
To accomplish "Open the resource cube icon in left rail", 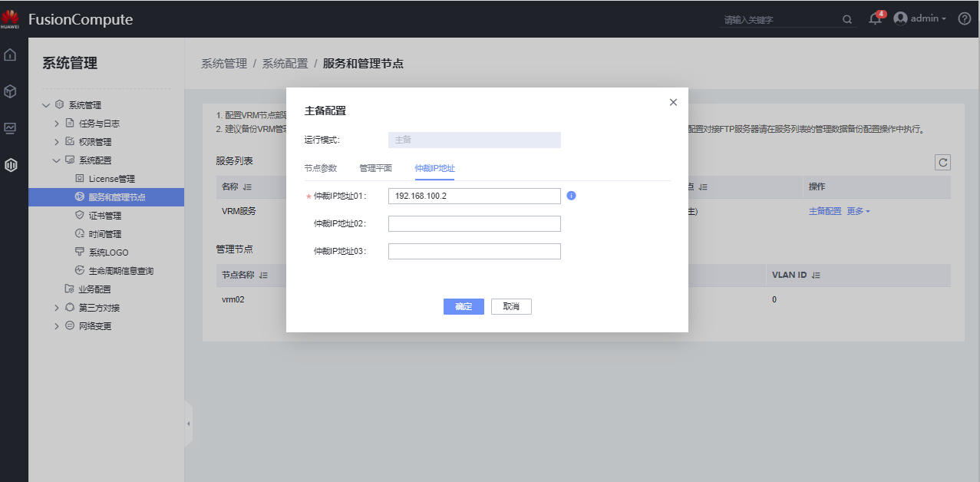I will (10, 91).
